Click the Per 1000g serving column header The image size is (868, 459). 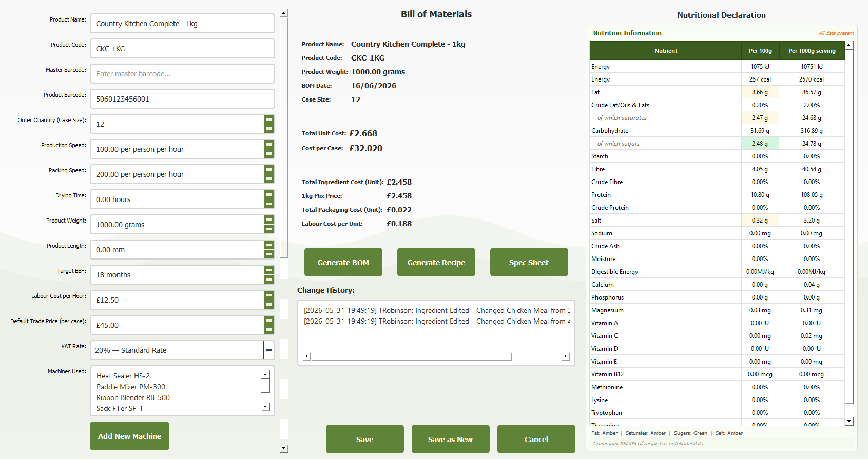point(812,51)
